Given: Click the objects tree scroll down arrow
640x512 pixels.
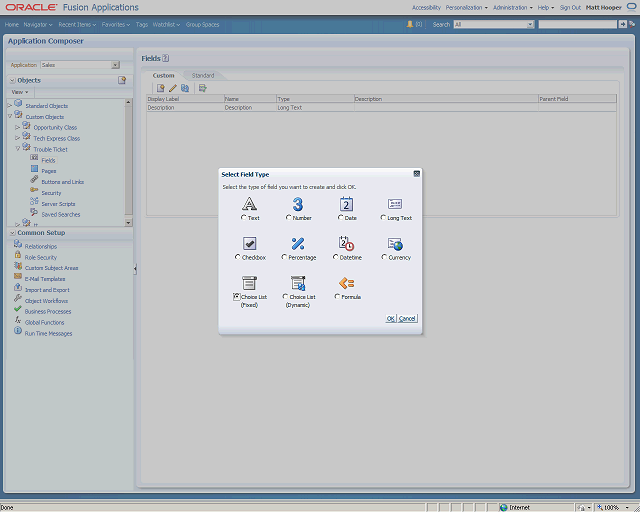Looking at the screenshot, I should point(128,223).
